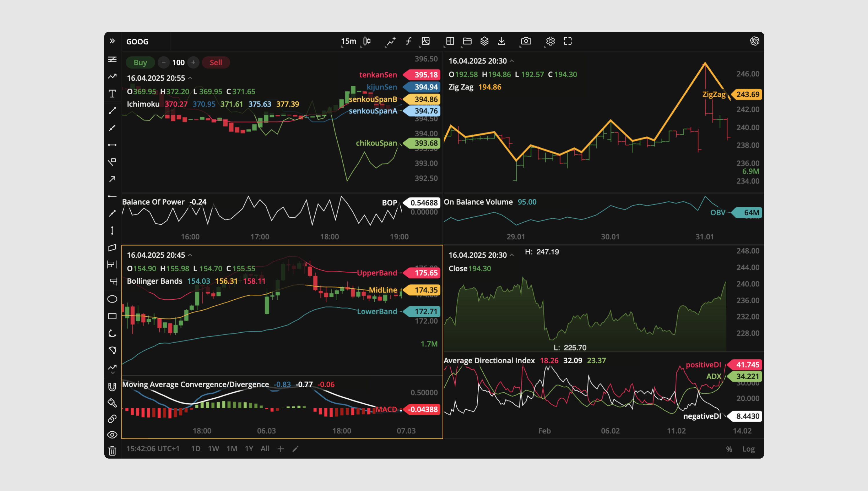Select the text drawing tool
The width and height of the screenshot is (868, 491).
[112, 94]
